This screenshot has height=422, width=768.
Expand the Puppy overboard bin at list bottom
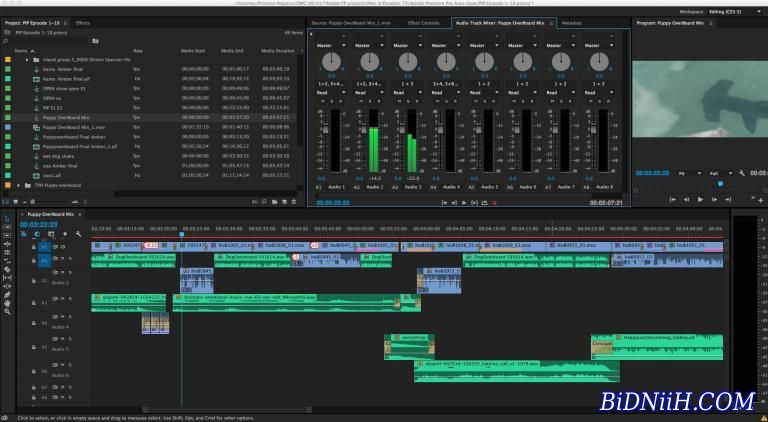pos(19,186)
